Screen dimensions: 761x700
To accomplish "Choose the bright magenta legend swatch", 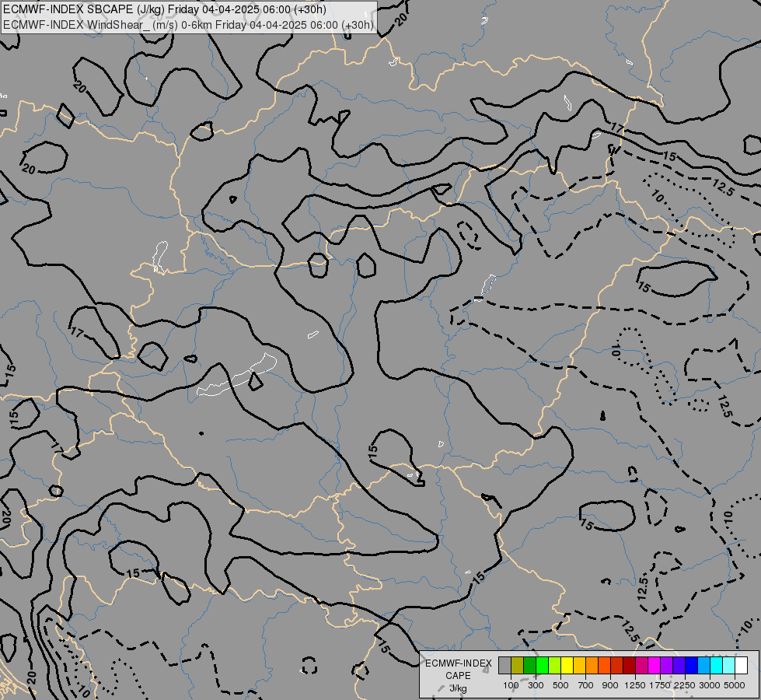I will [x=655, y=665].
